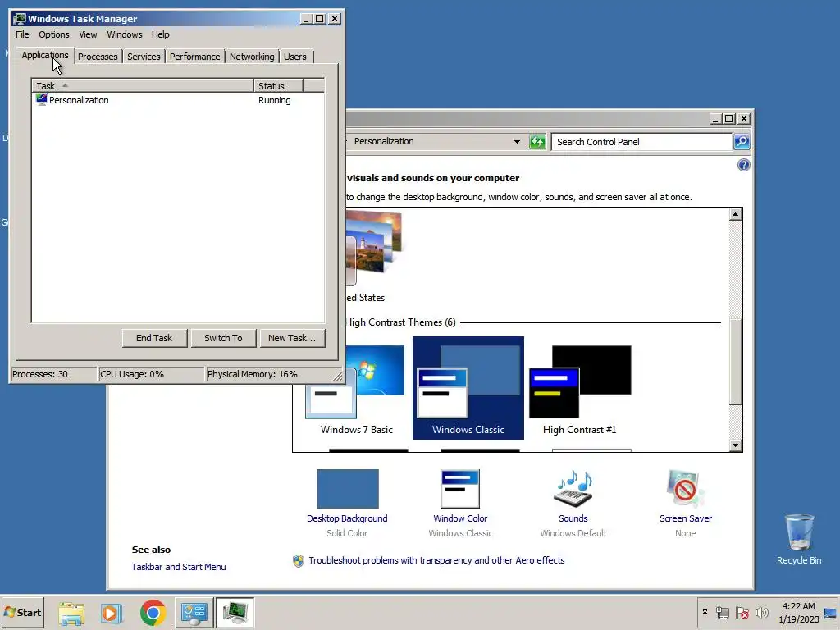Image resolution: width=840 pixels, height=630 pixels.
Task: Switch to the Services tab
Action: pos(144,57)
